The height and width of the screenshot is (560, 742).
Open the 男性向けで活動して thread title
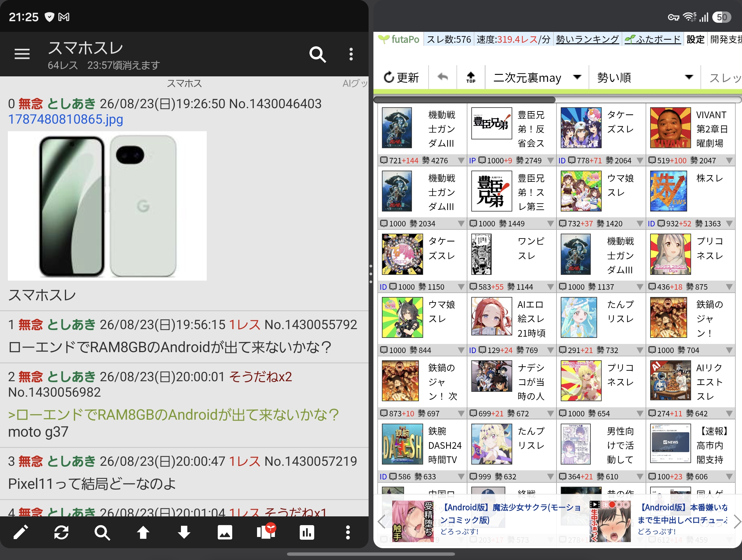pos(620,445)
